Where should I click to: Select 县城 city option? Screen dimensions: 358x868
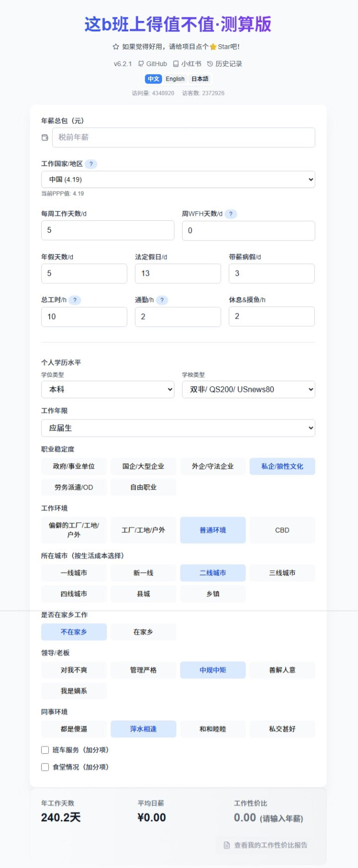point(143,594)
